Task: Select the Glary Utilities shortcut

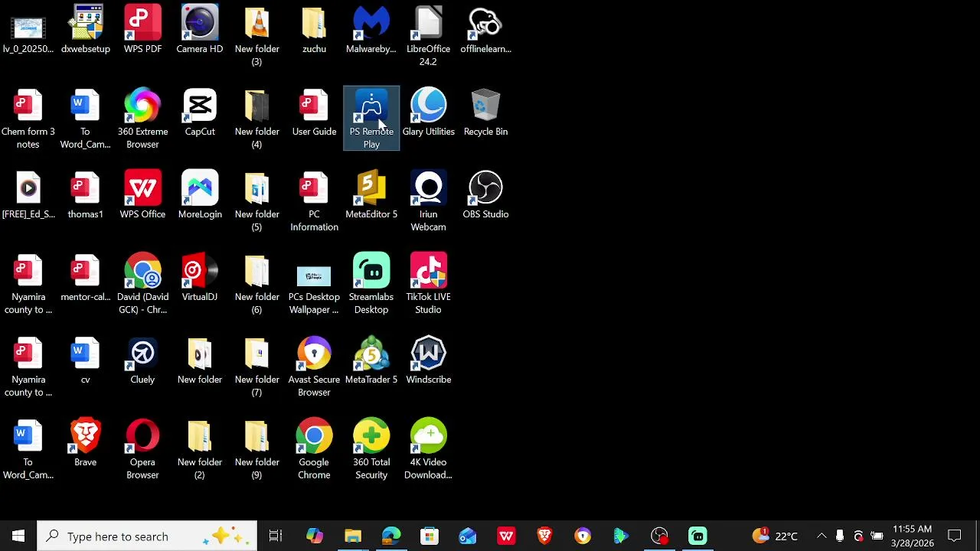Action: coord(428,112)
